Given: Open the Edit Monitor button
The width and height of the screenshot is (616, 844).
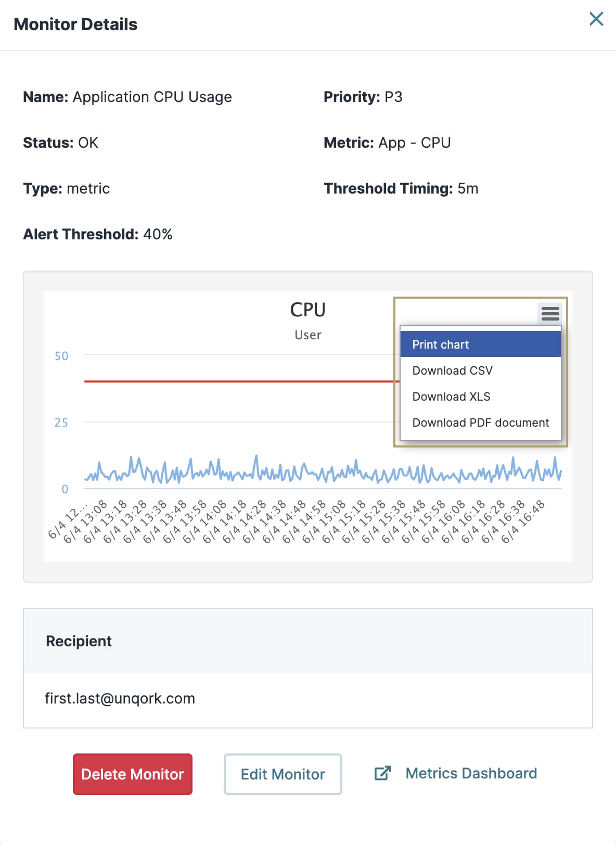Looking at the screenshot, I should pos(283,774).
